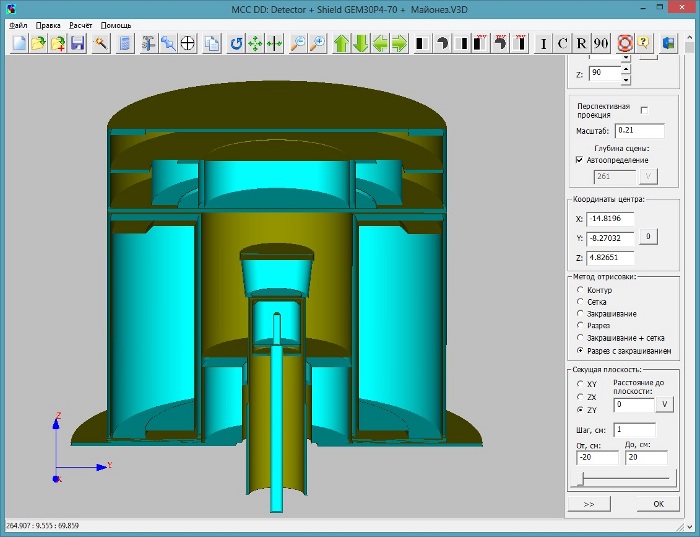Image resolution: width=700 pixels, height=537 pixels.
Task: Click the 0 button next to Y coordinate
Action: 648,236
